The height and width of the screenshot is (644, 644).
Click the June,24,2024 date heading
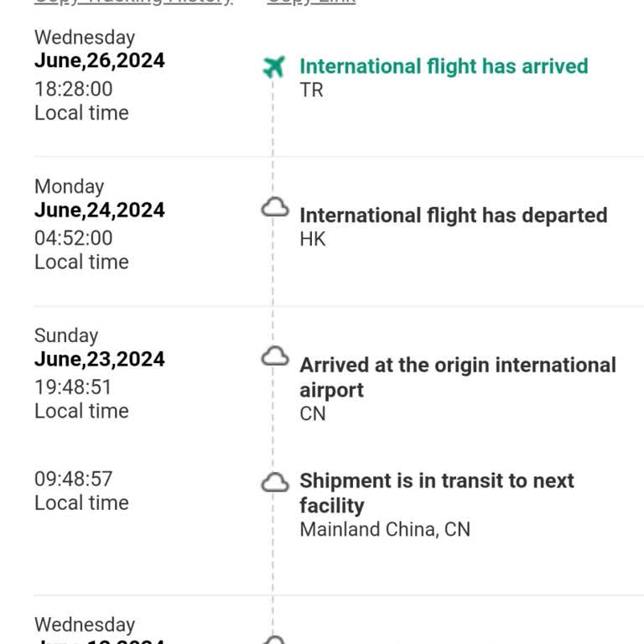tap(100, 210)
